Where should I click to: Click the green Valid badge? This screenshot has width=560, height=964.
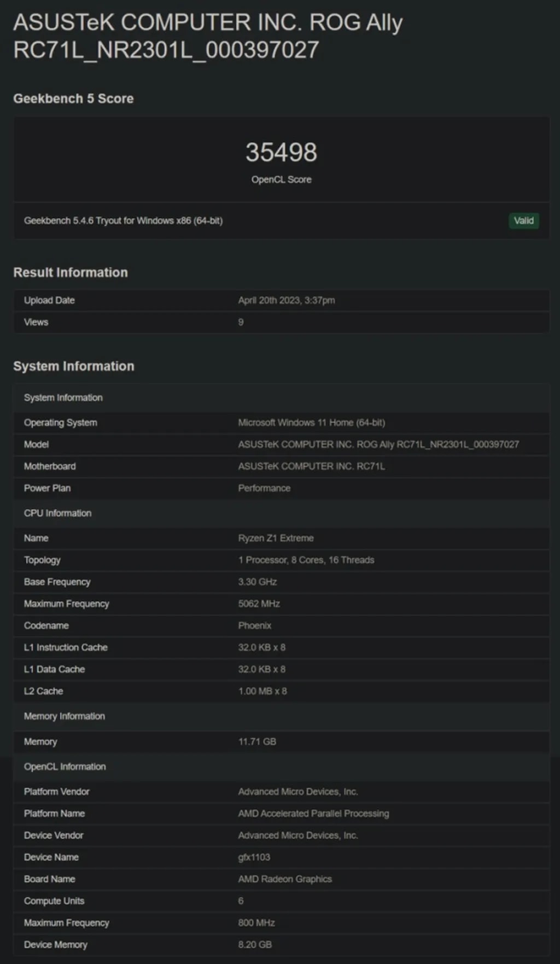pyautogui.click(x=523, y=220)
